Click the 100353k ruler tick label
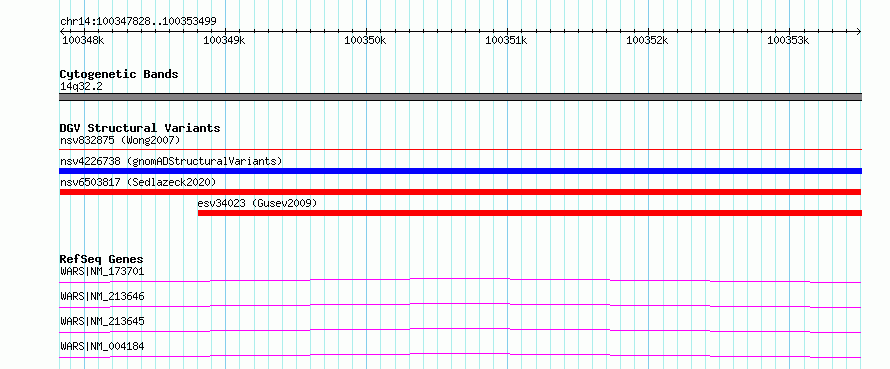Screen dimensions: 890x369 (788, 40)
